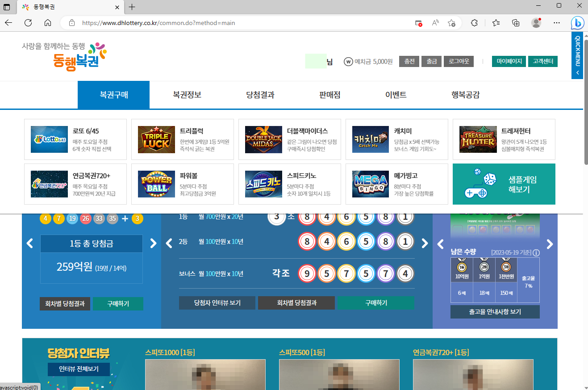Image resolution: width=588 pixels, height=390 pixels.
Task: Click the Double Jack Midas game icon
Action: (x=263, y=139)
